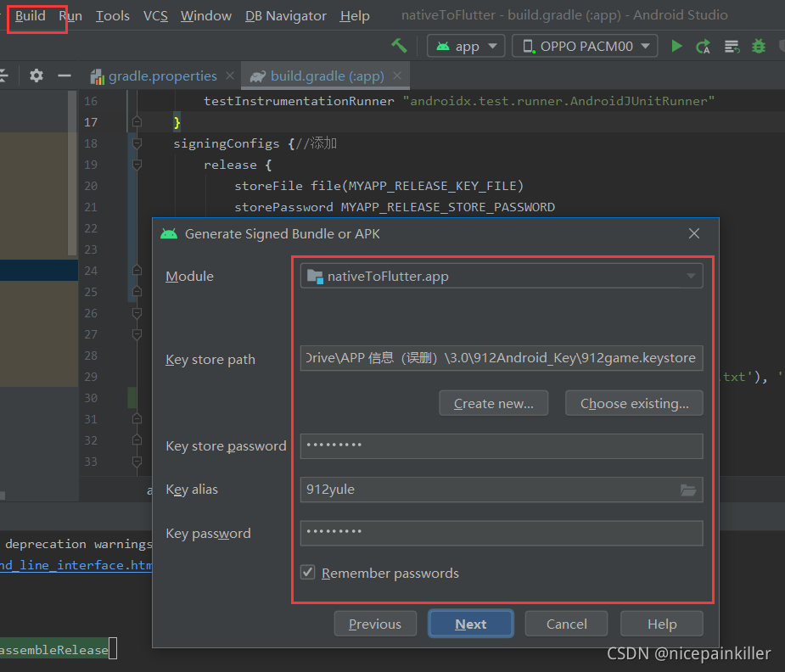Open project panel settings gear
This screenshot has height=672, width=785.
point(36,76)
